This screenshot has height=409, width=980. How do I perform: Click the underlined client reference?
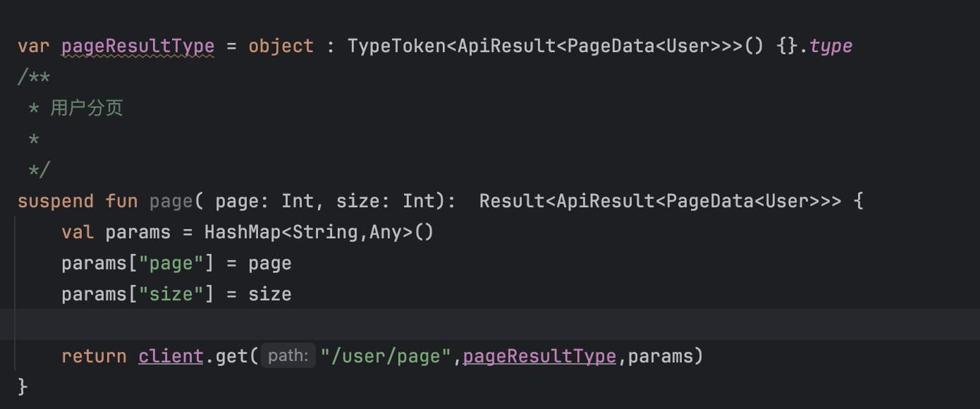[x=171, y=356]
